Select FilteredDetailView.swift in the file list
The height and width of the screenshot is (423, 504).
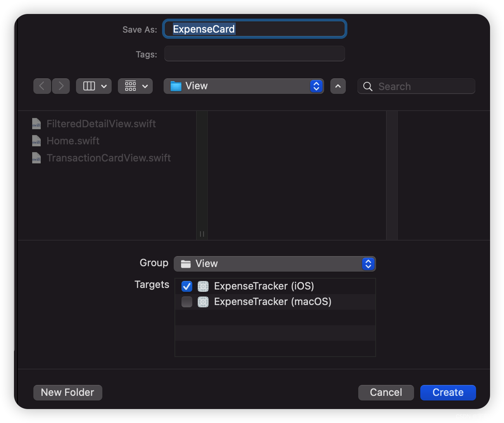click(x=101, y=124)
